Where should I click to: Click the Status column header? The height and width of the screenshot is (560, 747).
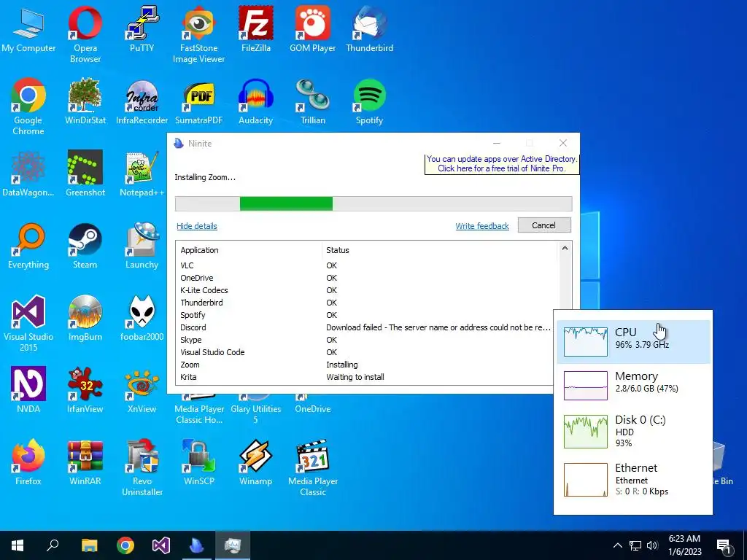pyautogui.click(x=439, y=250)
